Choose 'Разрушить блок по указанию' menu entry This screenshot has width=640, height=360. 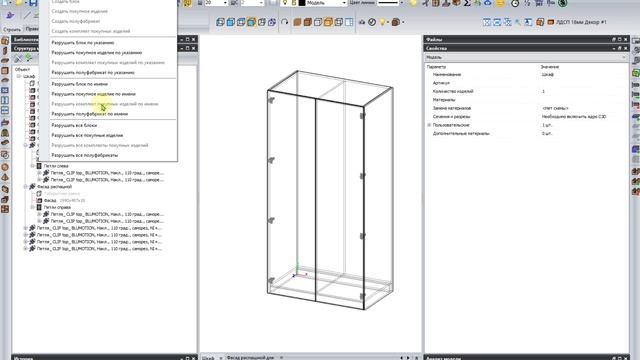click(x=83, y=42)
